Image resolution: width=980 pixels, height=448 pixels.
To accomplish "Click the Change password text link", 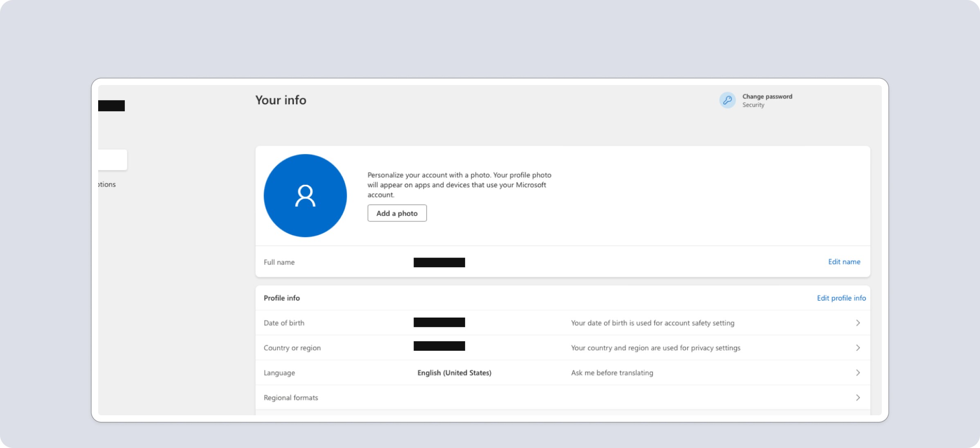I will pyautogui.click(x=767, y=96).
